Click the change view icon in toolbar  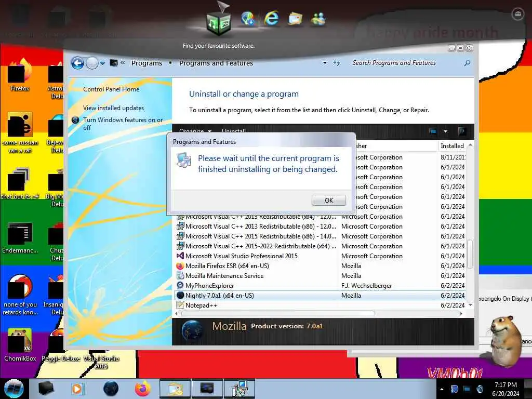click(433, 131)
